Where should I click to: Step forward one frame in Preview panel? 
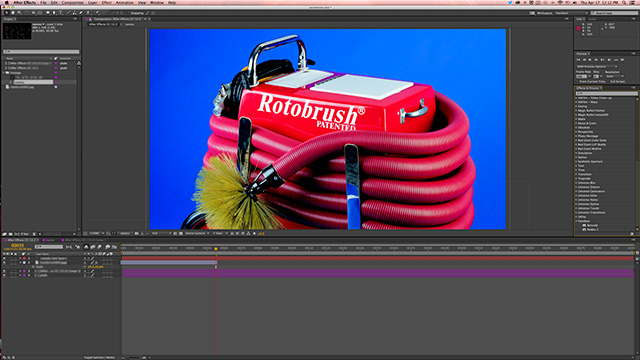[596, 60]
